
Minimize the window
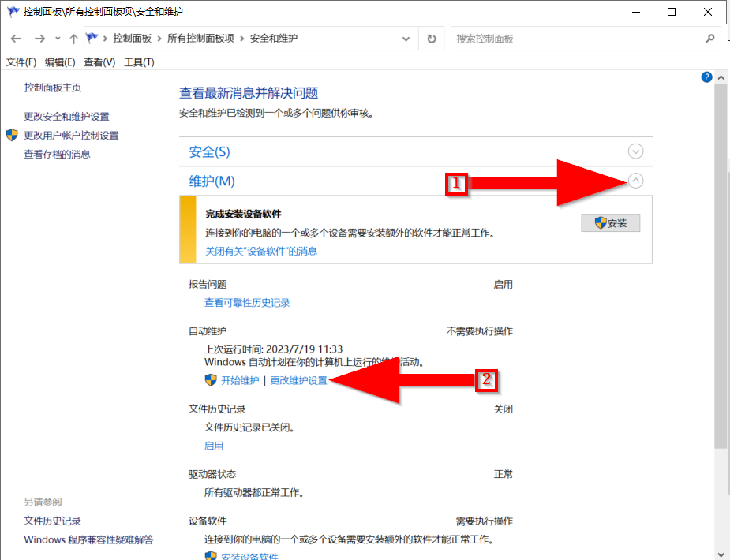coord(636,12)
